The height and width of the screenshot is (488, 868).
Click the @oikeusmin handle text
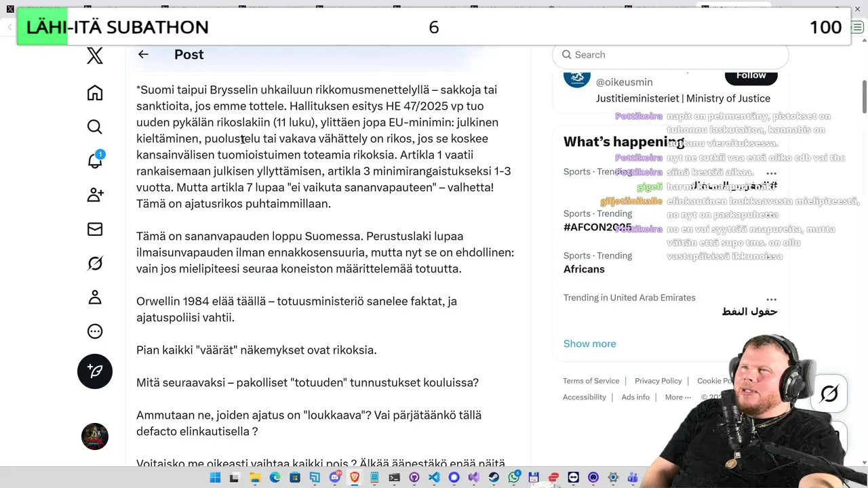pyautogui.click(x=624, y=82)
